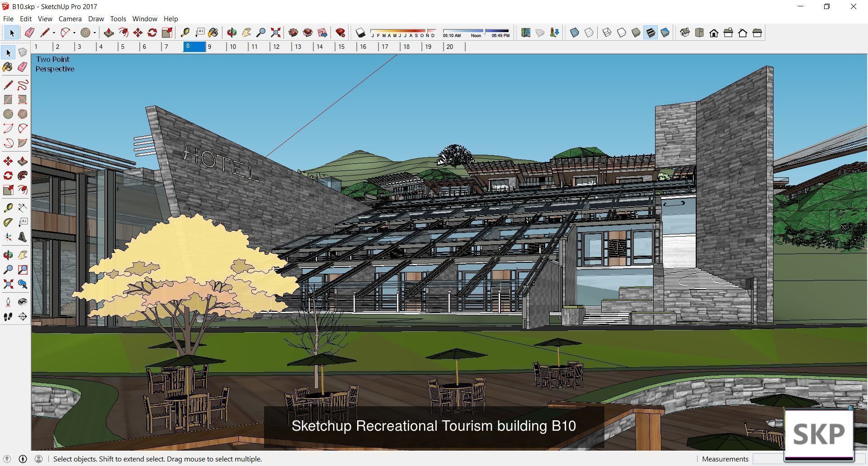Expand the Line tool dropdown arrow
The height and width of the screenshot is (466, 868).
click(x=54, y=33)
